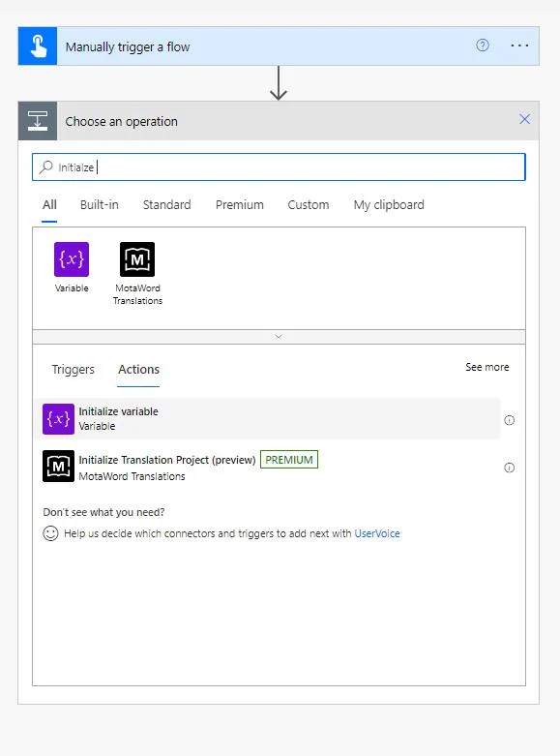Switch to the Built-in tab

click(100, 205)
